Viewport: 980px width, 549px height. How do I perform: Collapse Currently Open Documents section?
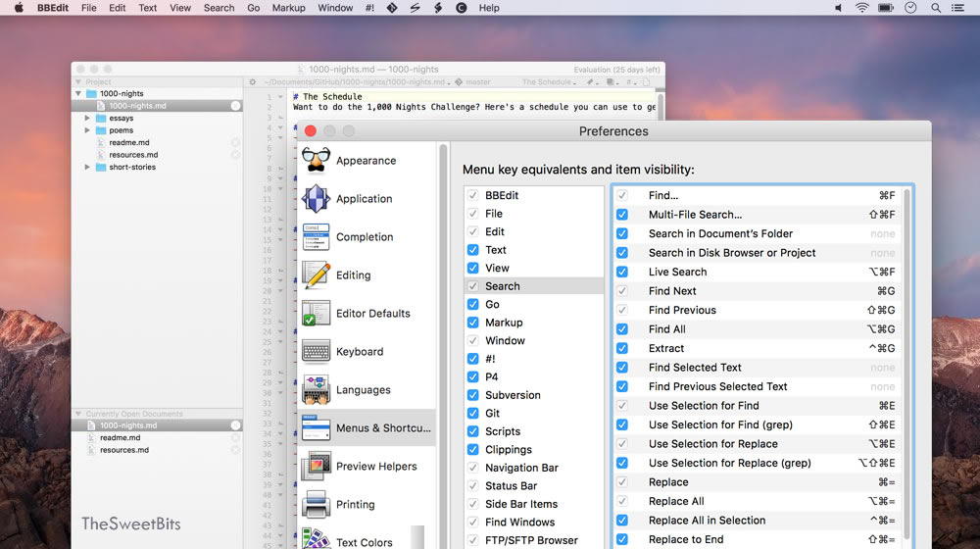[78, 414]
